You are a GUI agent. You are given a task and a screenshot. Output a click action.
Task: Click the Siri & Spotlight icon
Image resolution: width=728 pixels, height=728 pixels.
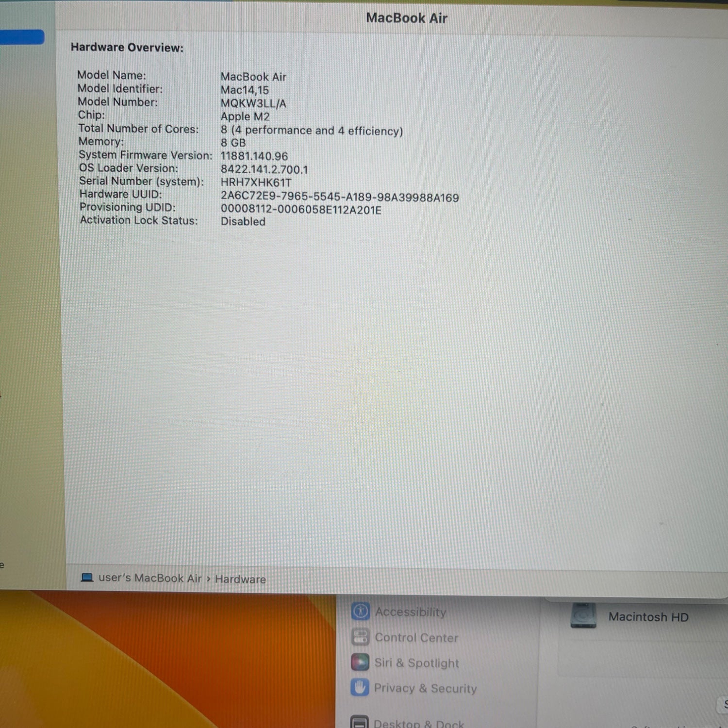click(x=360, y=662)
